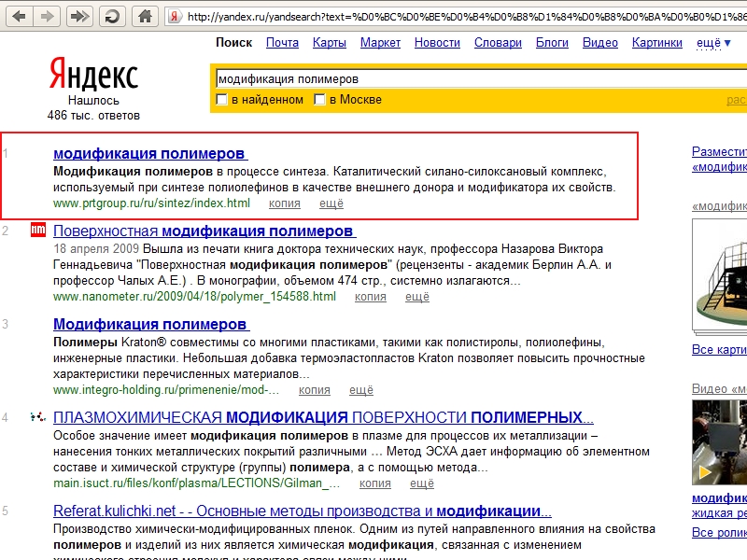Click the Yandex favicon in address bar
The image size is (747, 560).
[175, 17]
